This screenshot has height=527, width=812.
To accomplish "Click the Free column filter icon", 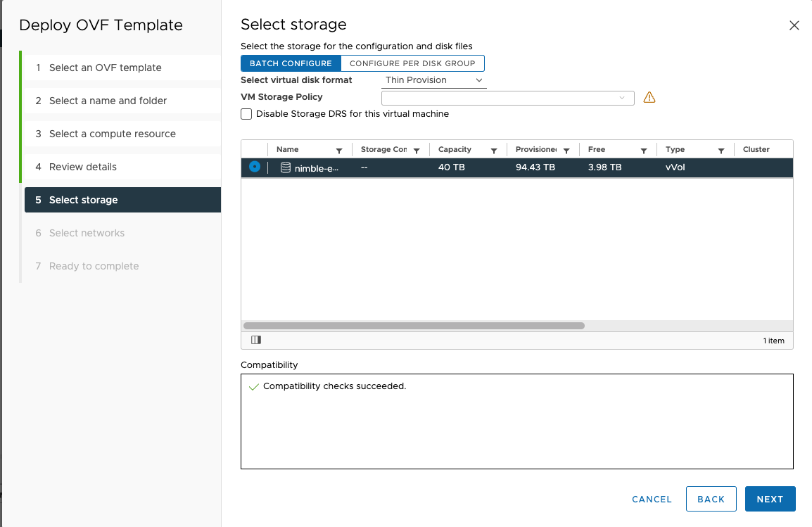I will point(644,151).
